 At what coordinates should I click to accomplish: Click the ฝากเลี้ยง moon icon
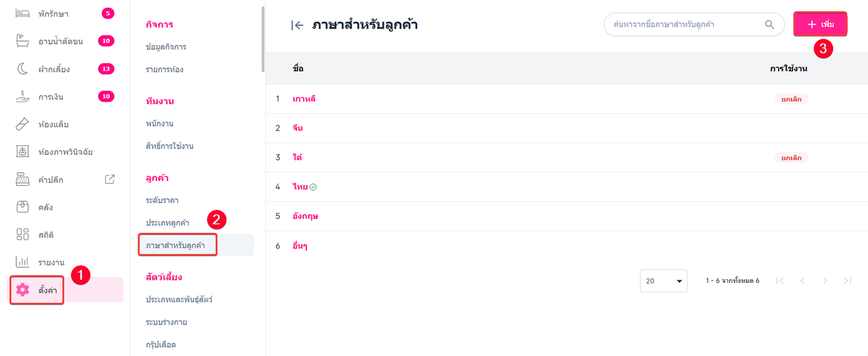(23, 69)
